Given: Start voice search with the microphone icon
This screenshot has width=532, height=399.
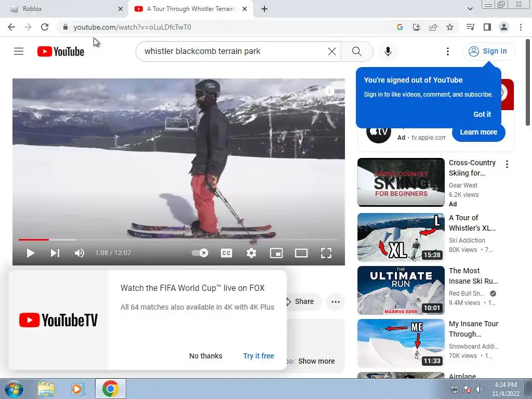Looking at the screenshot, I should (388, 51).
